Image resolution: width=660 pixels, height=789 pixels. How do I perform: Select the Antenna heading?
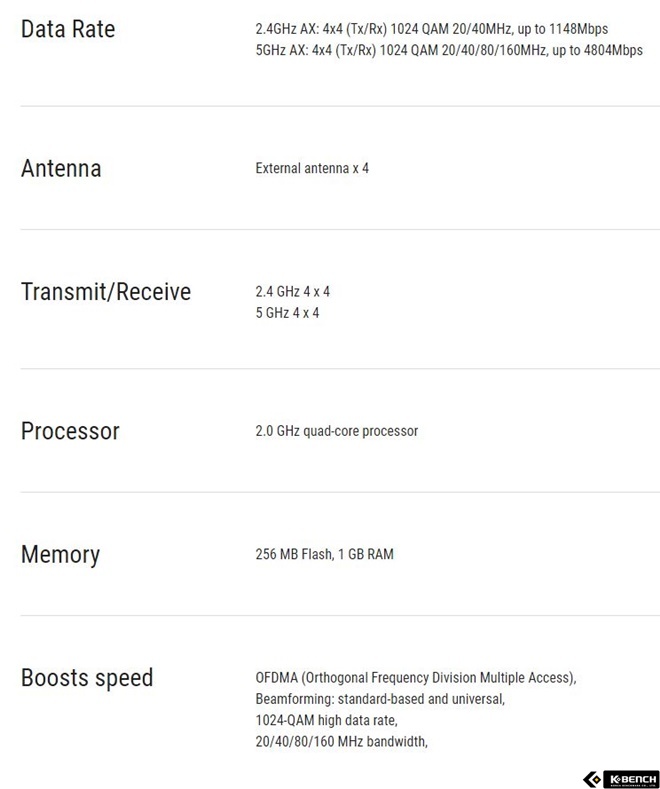coord(61,168)
